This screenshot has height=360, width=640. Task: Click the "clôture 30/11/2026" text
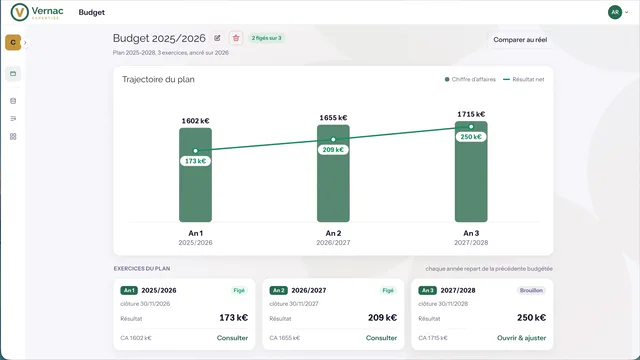pos(145,304)
